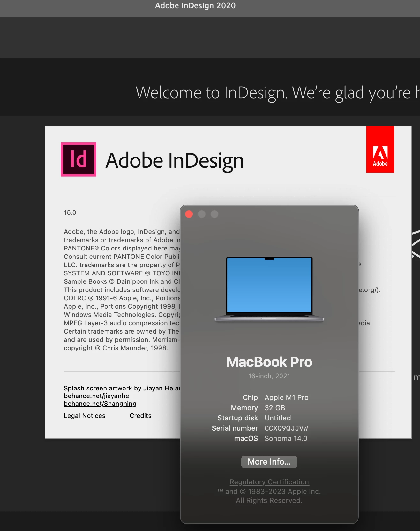The width and height of the screenshot is (420, 531).
Task: Open the Legal Notices link
Action: [x=85, y=416]
